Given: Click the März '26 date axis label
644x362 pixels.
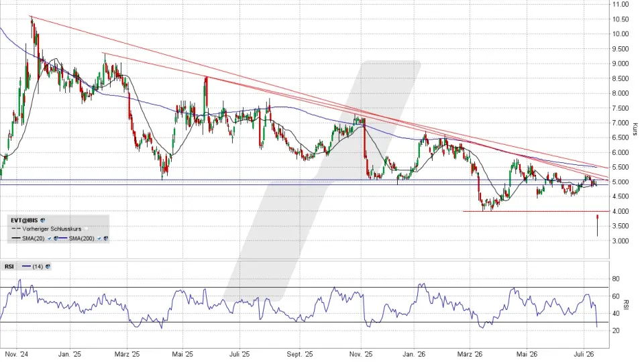Looking at the screenshot, I should (x=470, y=354).
